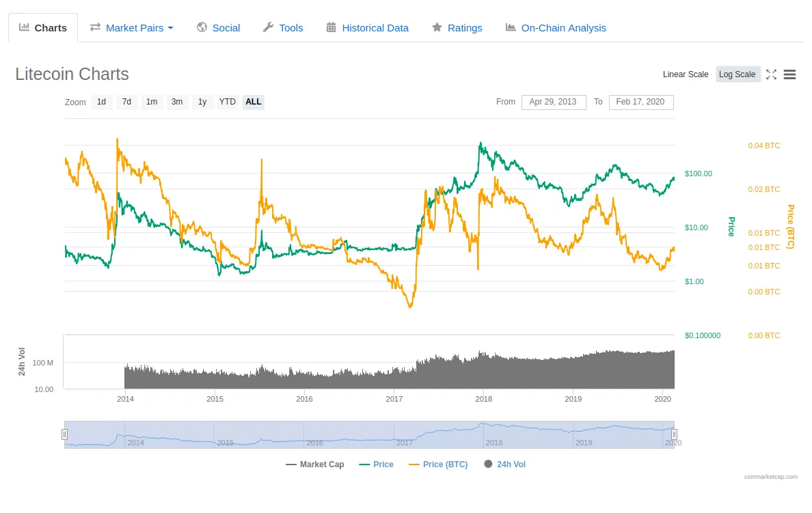
Task: Click the dark Market Cap legend marker
Action: 291,465
